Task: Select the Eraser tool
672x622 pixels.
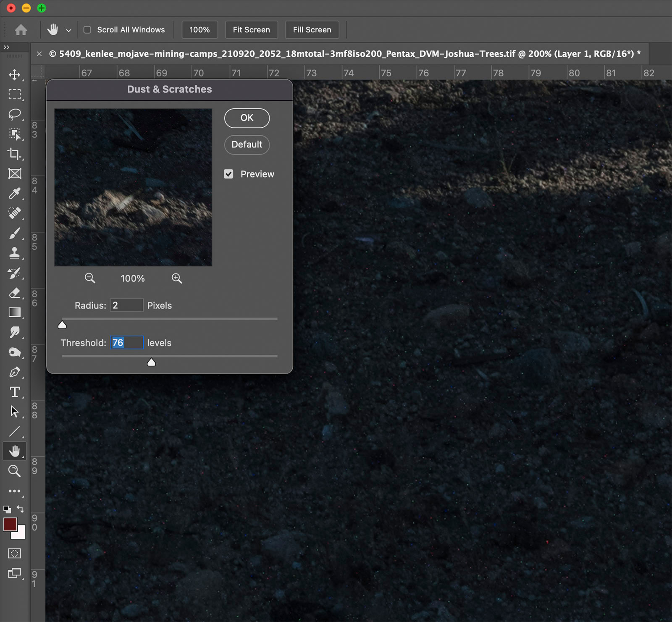Action: (15, 293)
